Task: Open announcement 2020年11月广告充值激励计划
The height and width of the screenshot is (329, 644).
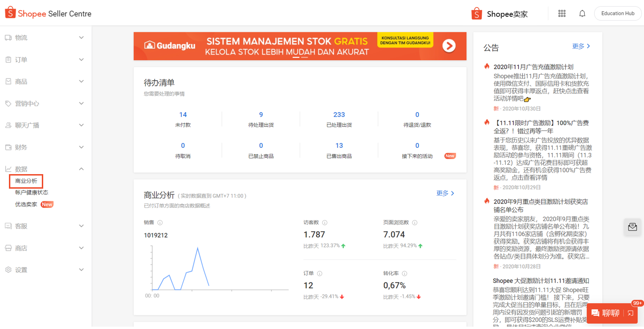Action: coord(533,67)
